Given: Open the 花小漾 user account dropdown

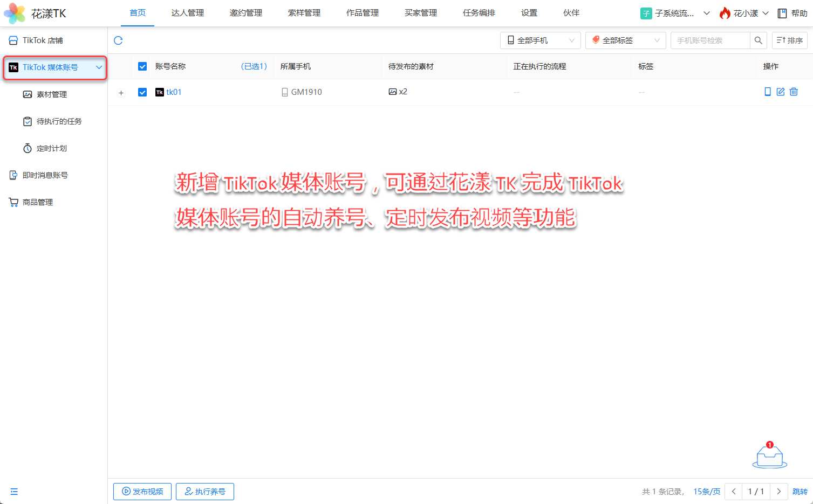Looking at the screenshot, I should click(744, 13).
